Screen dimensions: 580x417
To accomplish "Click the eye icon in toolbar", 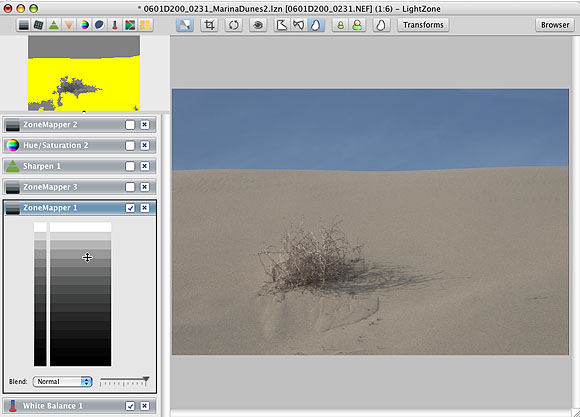I will (258, 25).
